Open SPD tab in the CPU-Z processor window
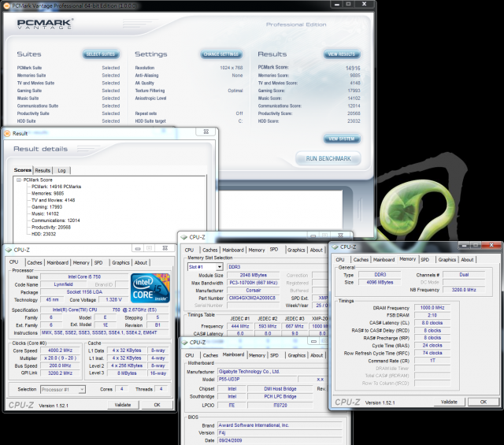Screen dimensions: 504x445 pos(98,263)
